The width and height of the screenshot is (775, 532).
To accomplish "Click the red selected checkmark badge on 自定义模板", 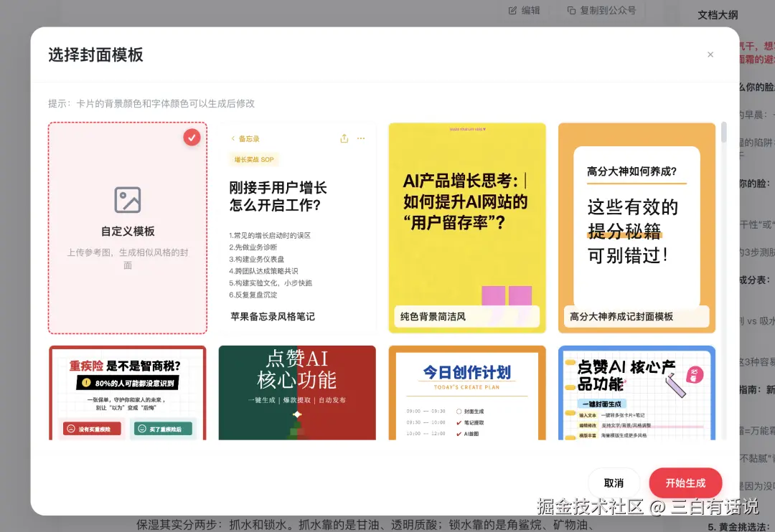I will pyautogui.click(x=192, y=137).
